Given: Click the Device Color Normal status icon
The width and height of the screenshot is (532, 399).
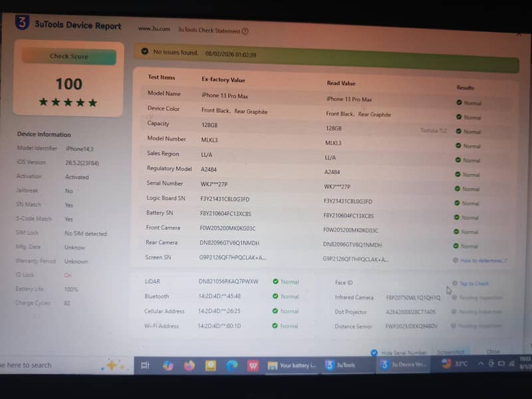Looking at the screenshot, I should [459, 117].
